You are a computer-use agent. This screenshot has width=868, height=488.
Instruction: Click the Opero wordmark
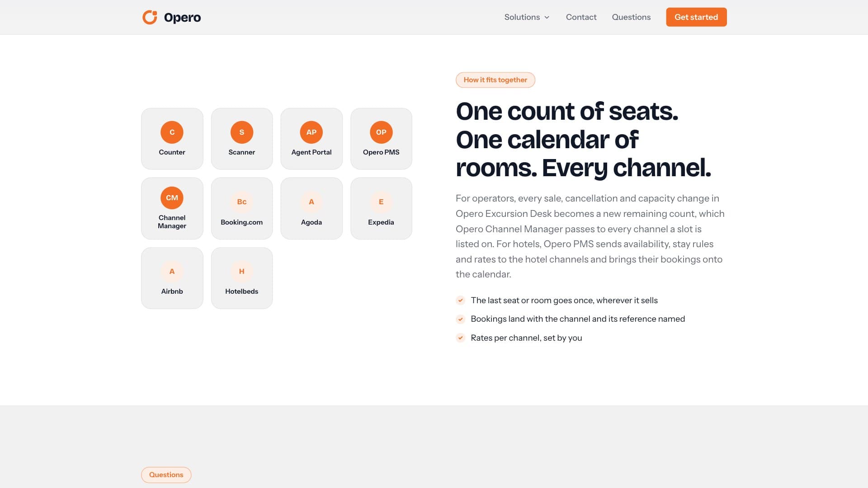(x=182, y=18)
